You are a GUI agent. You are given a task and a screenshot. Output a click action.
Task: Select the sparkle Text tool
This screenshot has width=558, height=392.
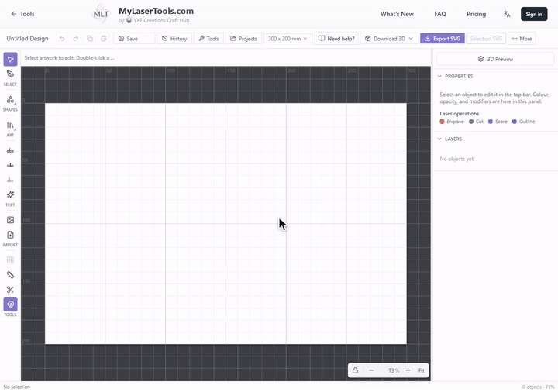[x=10, y=195]
